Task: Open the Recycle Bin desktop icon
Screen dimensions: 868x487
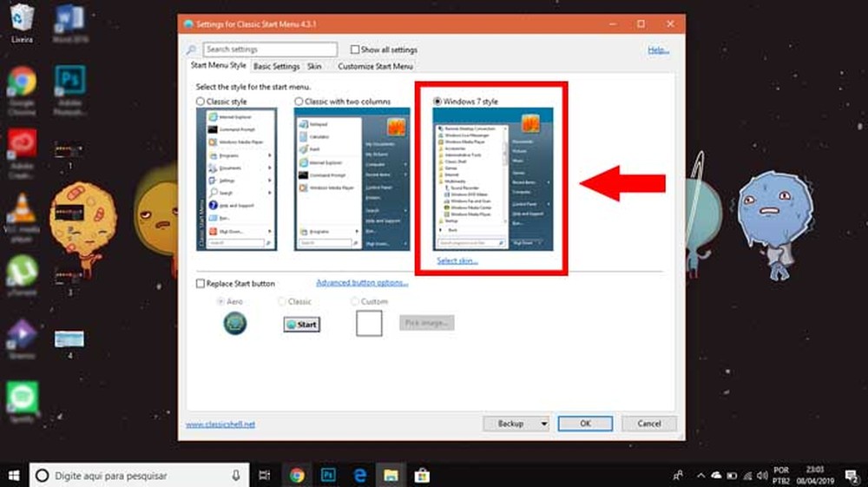Action: (x=22, y=23)
